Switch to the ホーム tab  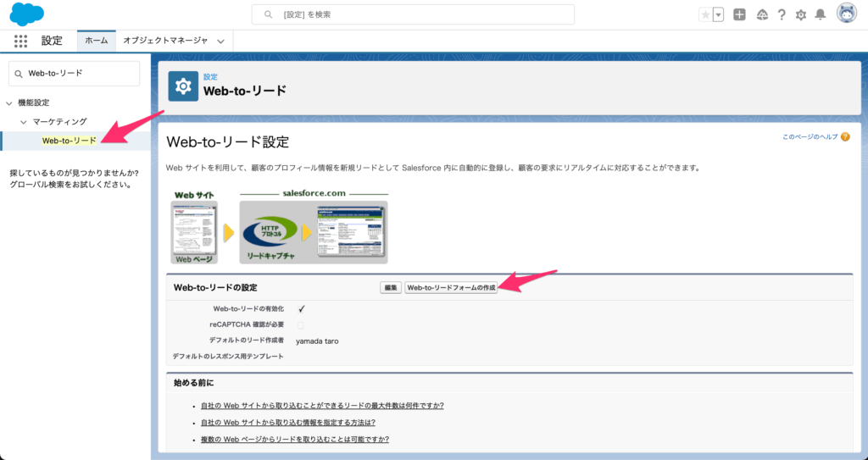(x=97, y=41)
